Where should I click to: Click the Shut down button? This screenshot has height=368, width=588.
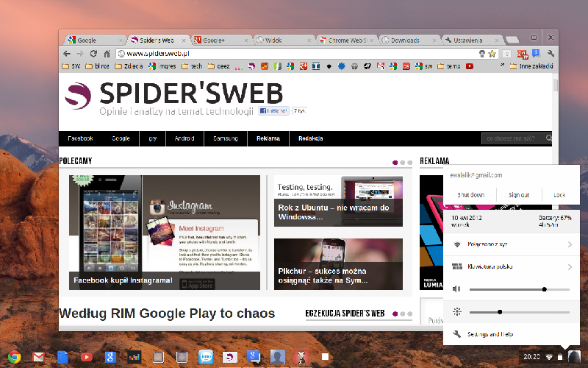click(470, 195)
